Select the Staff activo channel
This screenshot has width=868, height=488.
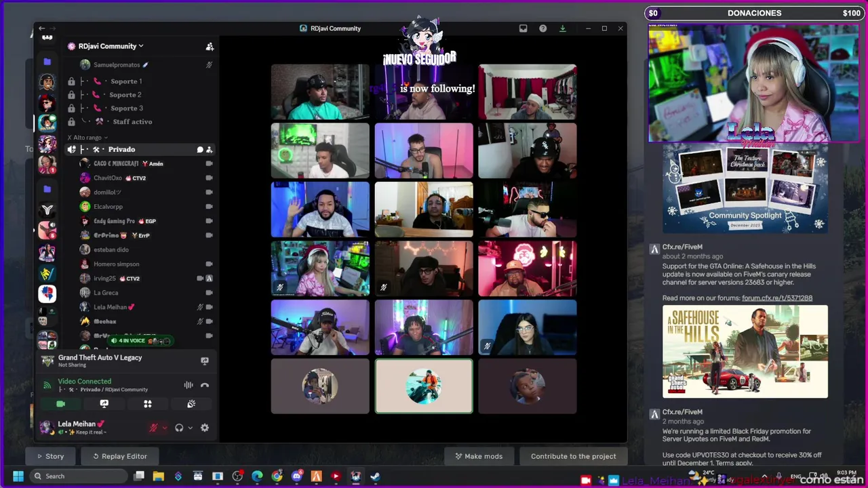pos(132,122)
